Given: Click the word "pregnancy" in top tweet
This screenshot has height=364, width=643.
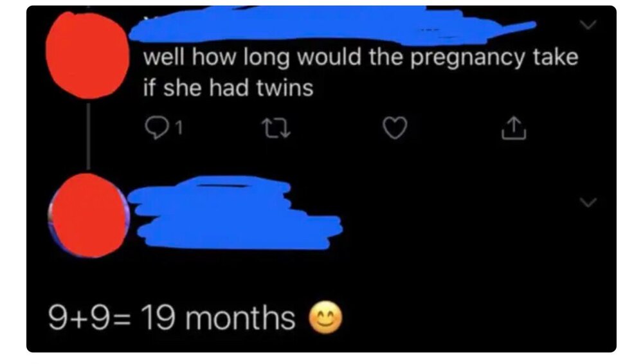Looking at the screenshot, I should (467, 59).
